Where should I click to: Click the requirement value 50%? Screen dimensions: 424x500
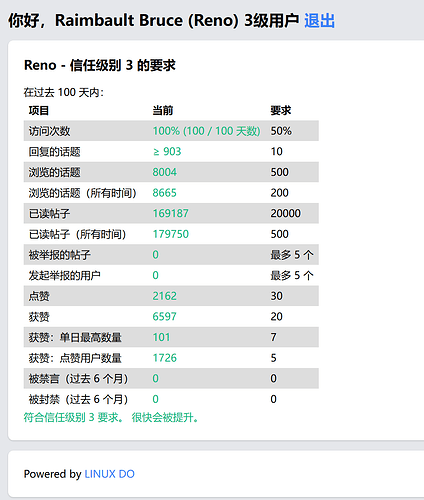click(x=281, y=131)
